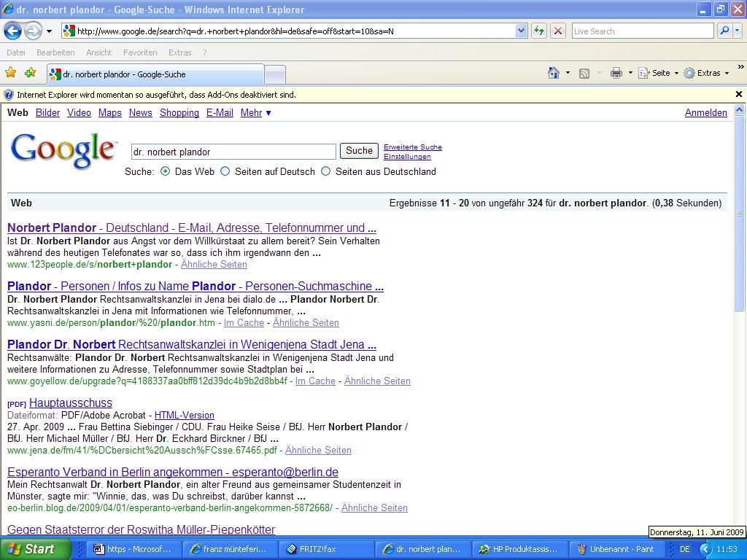747x560 pixels.
Task: Switch to the Unbenannt - Paint taskbar window
Action: [616, 549]
